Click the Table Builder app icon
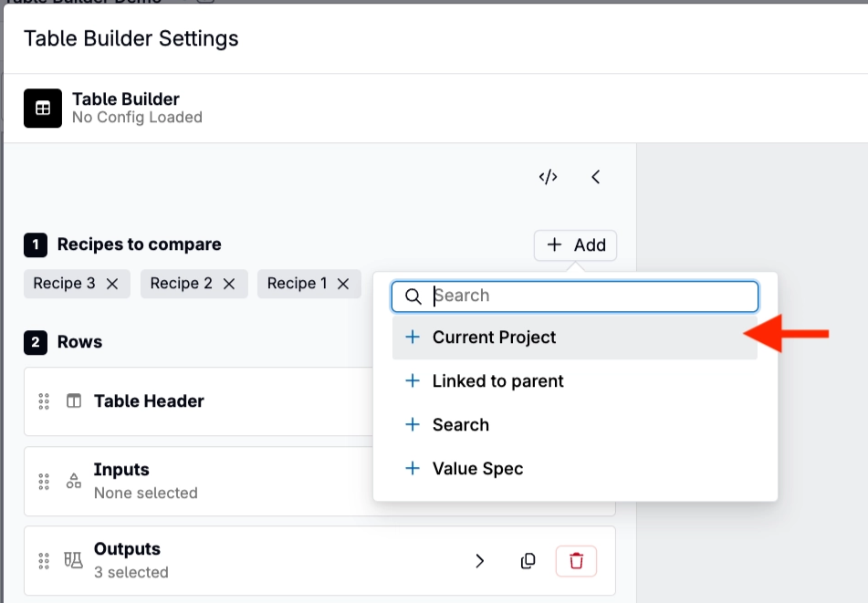The height and width of the screenshot is (603, 868). pos(43,109)
